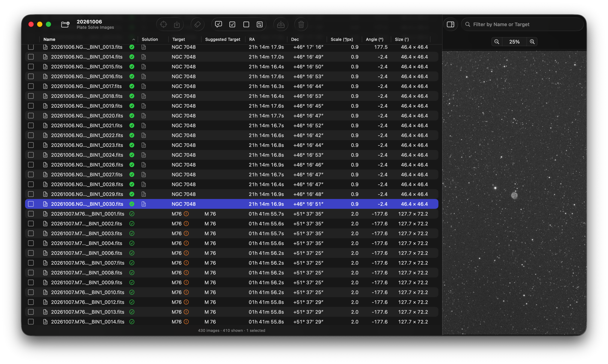The width and height of the screenshot is (608, 364).
Task: Zoom in the image preview
Action: click(532, 42)
